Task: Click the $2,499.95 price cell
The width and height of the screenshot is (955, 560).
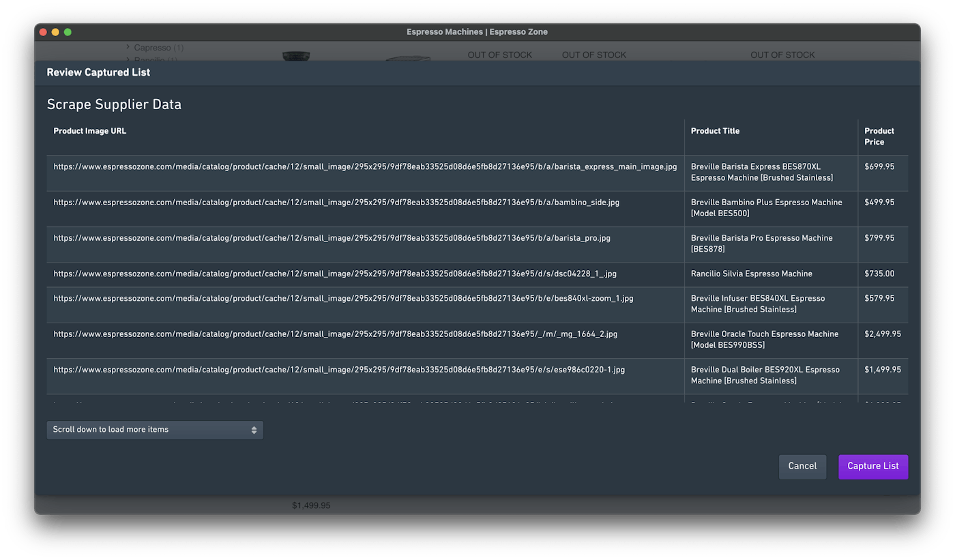Action: tap(883, 340)
